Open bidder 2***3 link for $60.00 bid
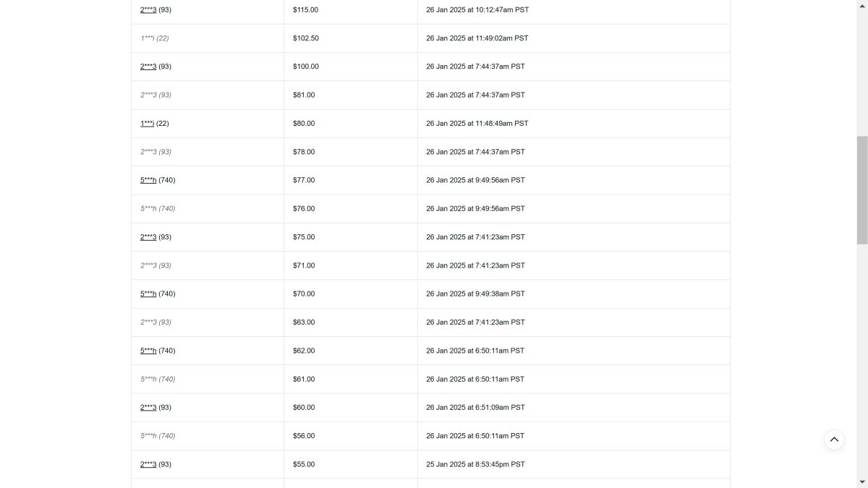The image size is (868, 488). 148,408
